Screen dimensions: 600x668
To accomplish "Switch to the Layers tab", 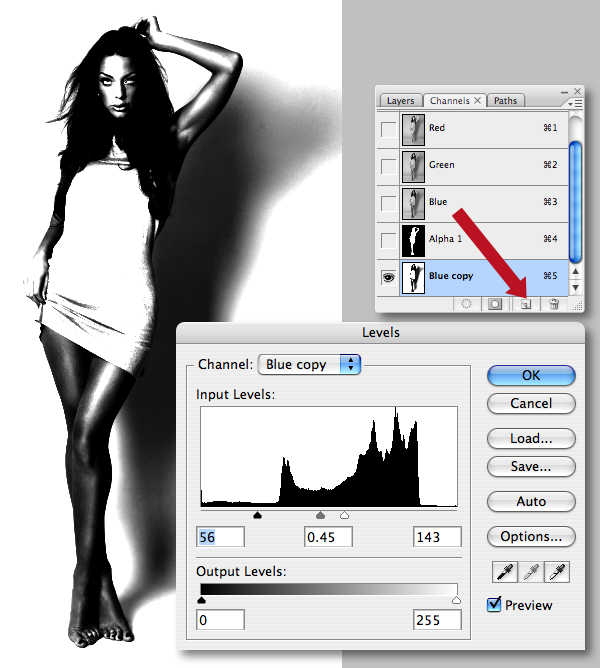I will 401,101.
